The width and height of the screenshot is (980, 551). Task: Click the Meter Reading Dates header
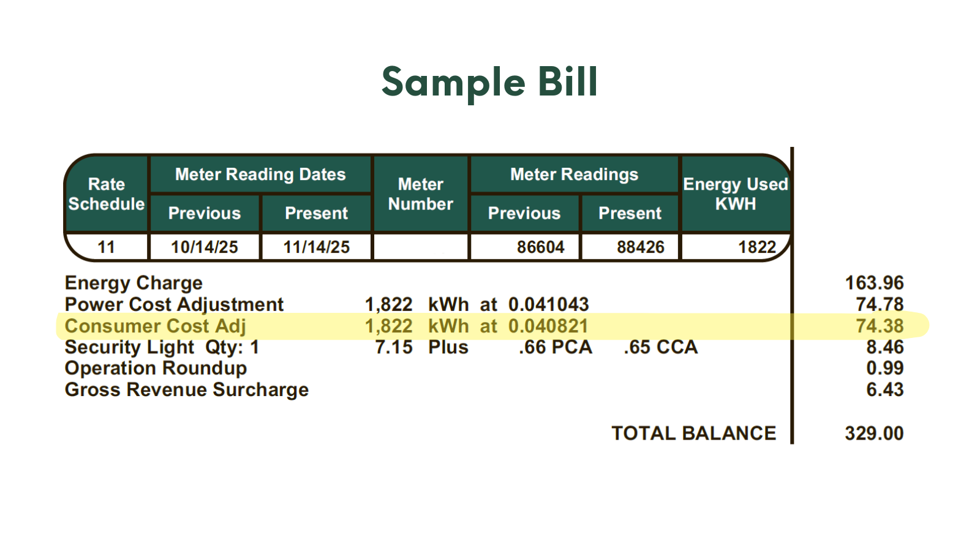pos(260,174)
